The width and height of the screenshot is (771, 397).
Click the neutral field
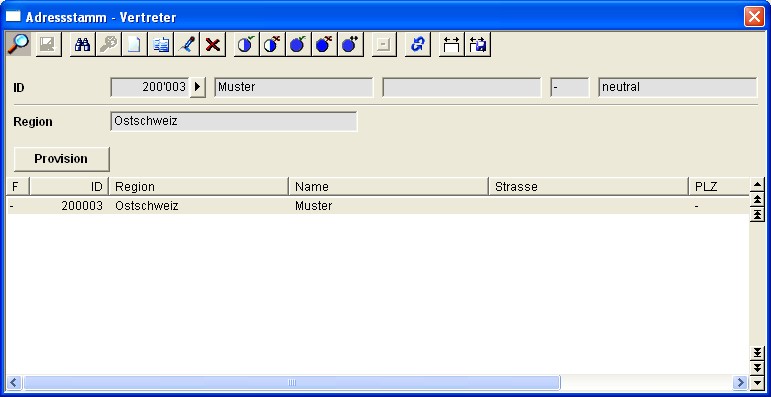coord(678,88)
